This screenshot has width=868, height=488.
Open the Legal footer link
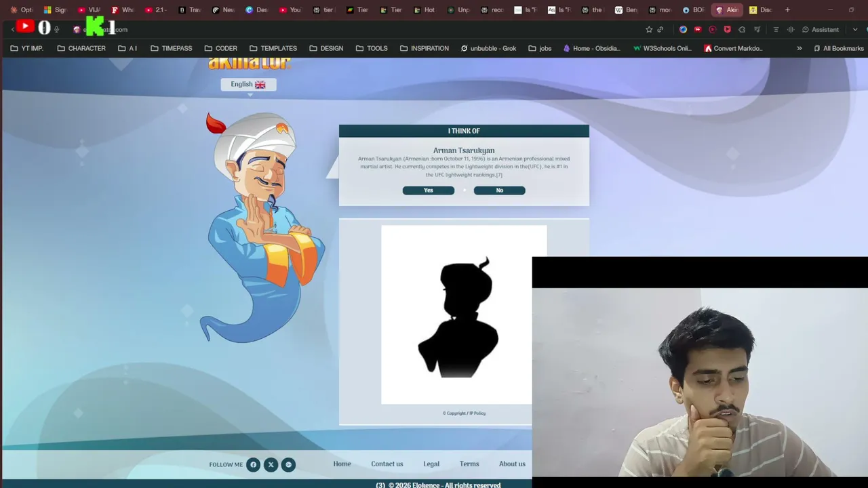point(431,464)
